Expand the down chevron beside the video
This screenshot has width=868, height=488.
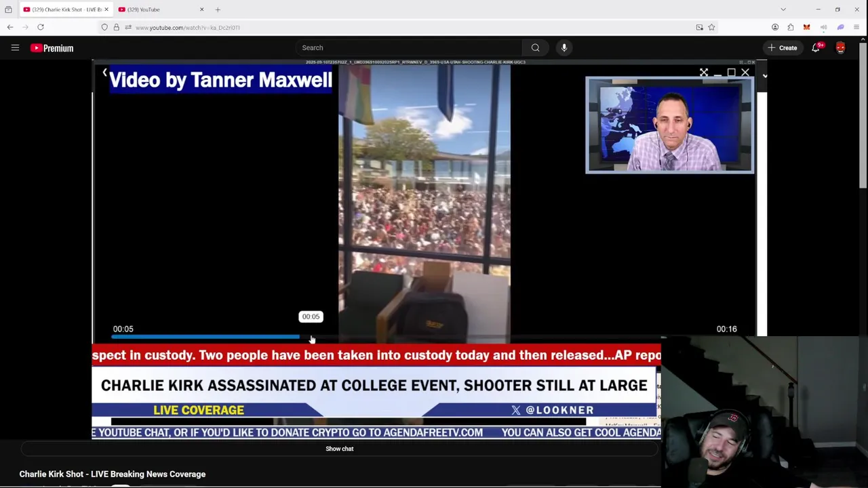[765, 75]
